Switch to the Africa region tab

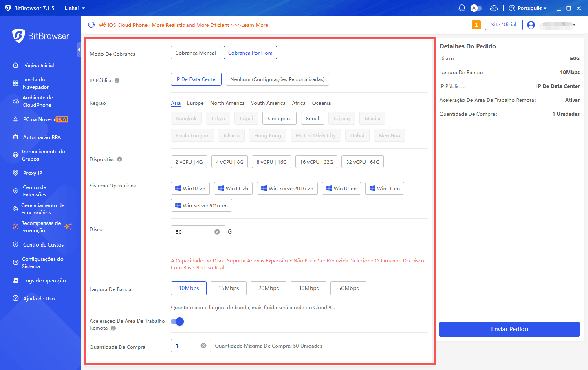[x=299, y=103]
